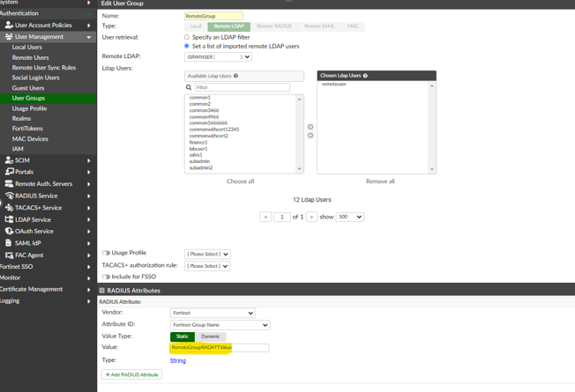575x392 pixels.
Task: Click Add RADIUS Attribute button
Action: [131, 374]
